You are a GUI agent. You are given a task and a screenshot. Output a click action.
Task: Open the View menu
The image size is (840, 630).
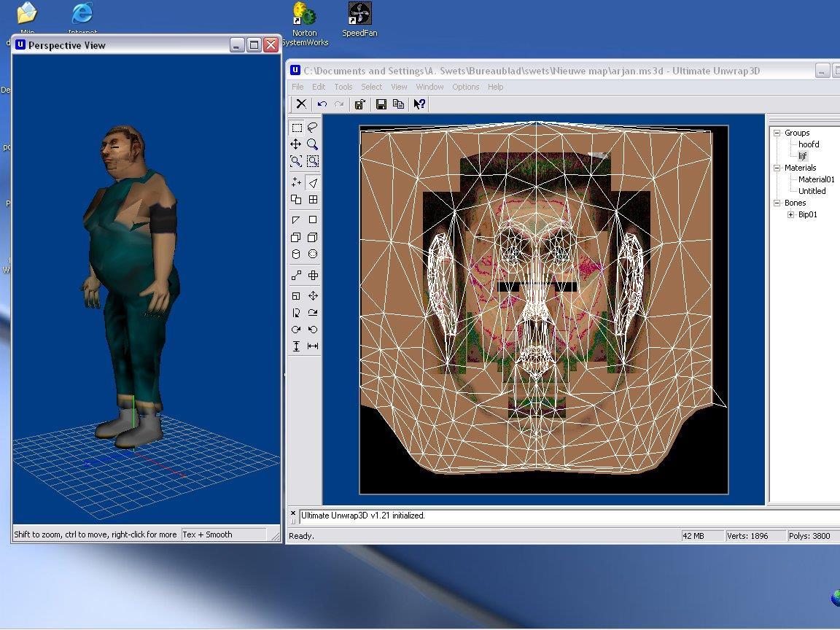coord(399,87)
